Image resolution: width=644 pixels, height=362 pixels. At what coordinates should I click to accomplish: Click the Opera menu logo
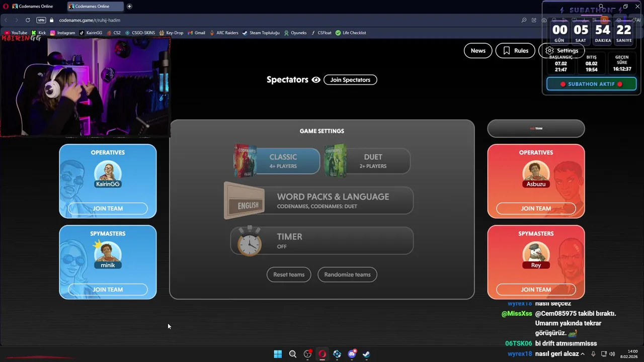pos(6,7)
